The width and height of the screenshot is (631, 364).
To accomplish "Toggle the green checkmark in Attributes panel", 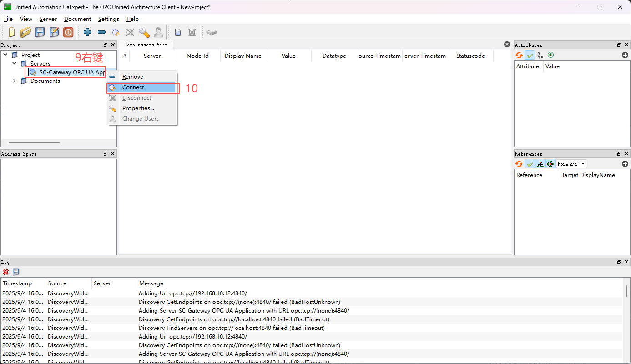I will tap(530, 55).
